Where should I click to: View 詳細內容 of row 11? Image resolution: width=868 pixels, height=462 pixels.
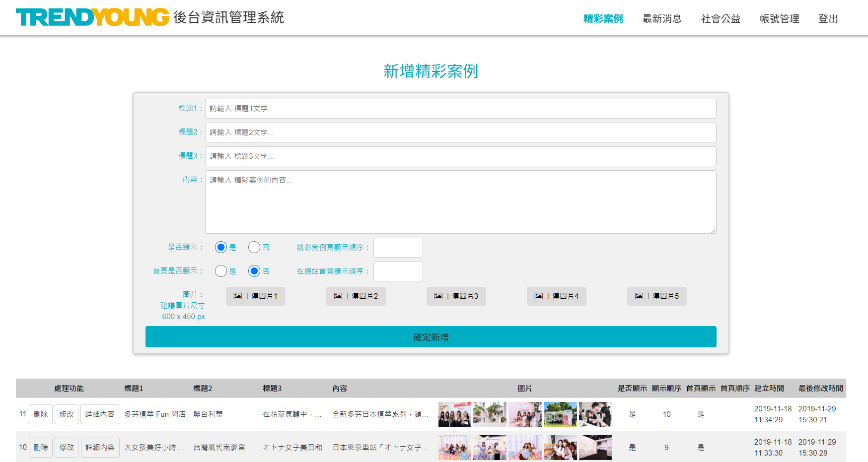coord(100,414)
